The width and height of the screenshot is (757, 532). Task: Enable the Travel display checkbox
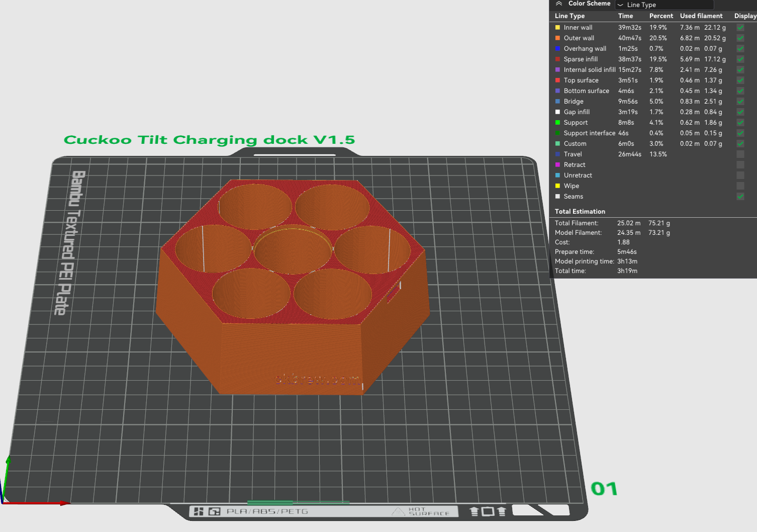point(740,154)
